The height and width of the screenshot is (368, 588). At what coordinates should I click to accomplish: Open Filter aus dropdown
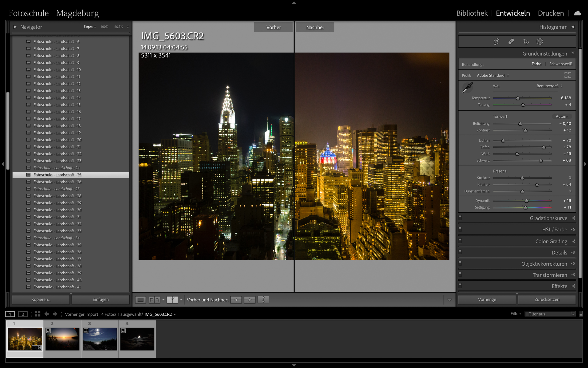550,314
